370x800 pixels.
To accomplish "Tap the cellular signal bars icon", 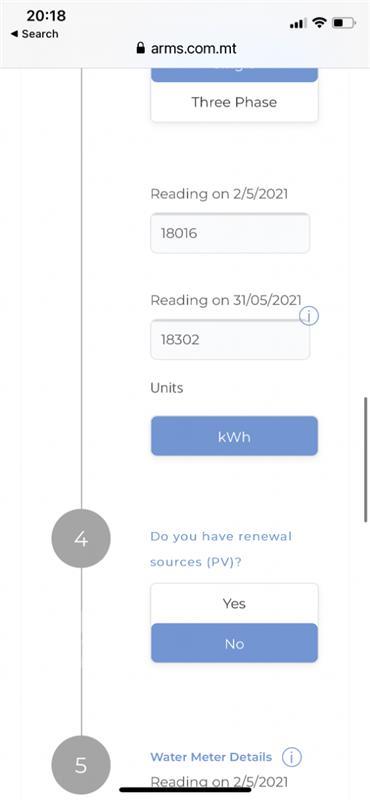I will 298,23.
